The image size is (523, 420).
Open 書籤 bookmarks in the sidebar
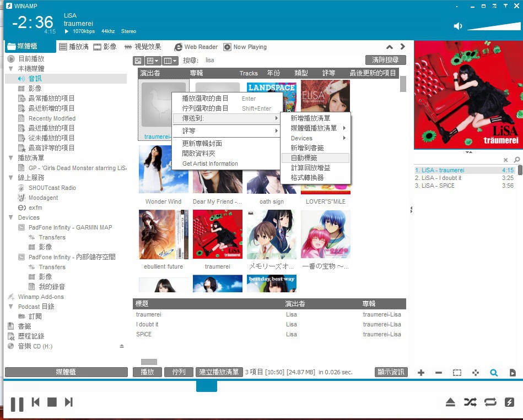coord(24,326)
